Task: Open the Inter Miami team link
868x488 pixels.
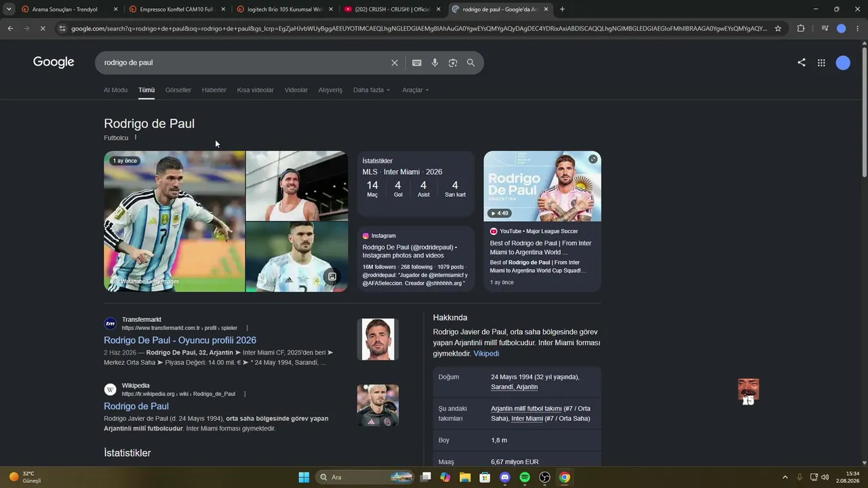Action: point(527,419)
